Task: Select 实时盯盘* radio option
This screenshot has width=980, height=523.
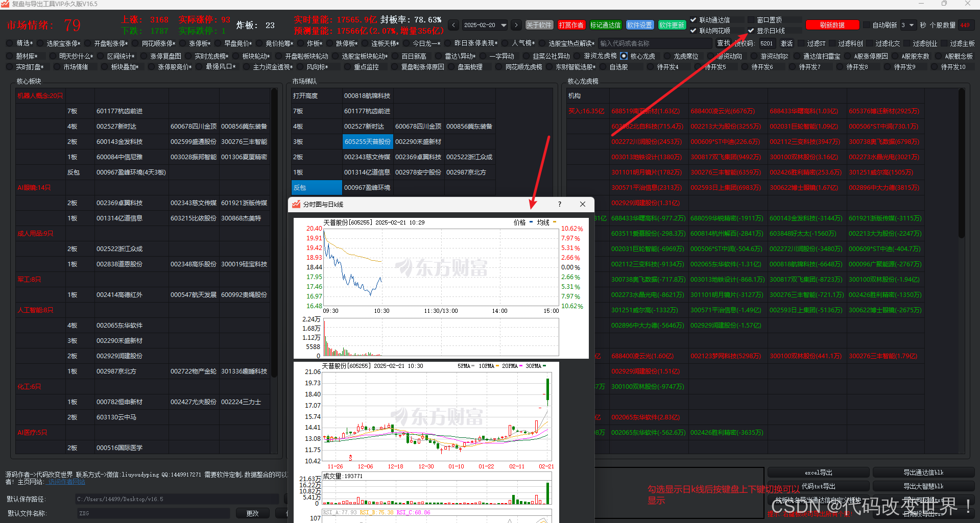Action: (x=10, y=67)
